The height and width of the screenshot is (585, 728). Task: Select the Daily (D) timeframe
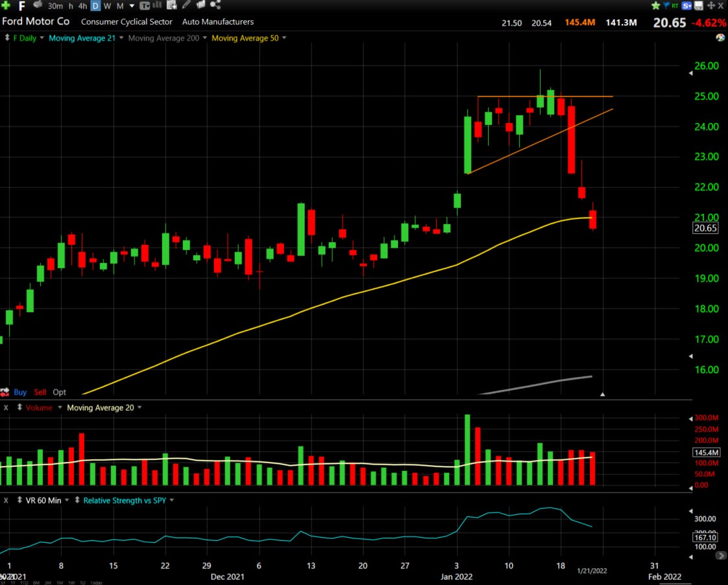click(x=95, y=6)
